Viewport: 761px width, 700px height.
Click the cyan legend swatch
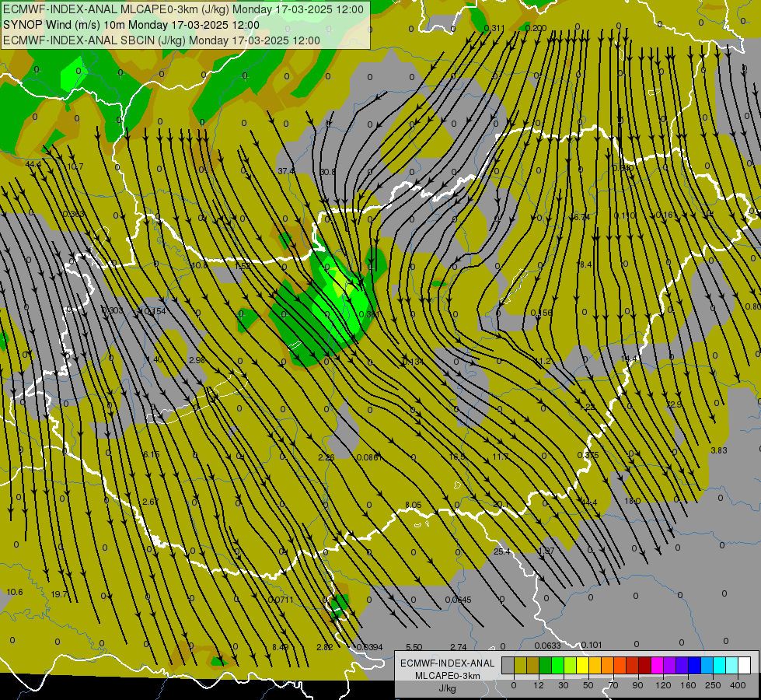[x=719, y=665]
